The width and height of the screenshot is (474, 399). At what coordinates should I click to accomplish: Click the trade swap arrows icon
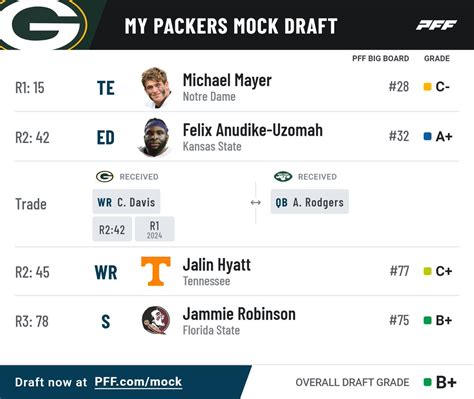256,202
